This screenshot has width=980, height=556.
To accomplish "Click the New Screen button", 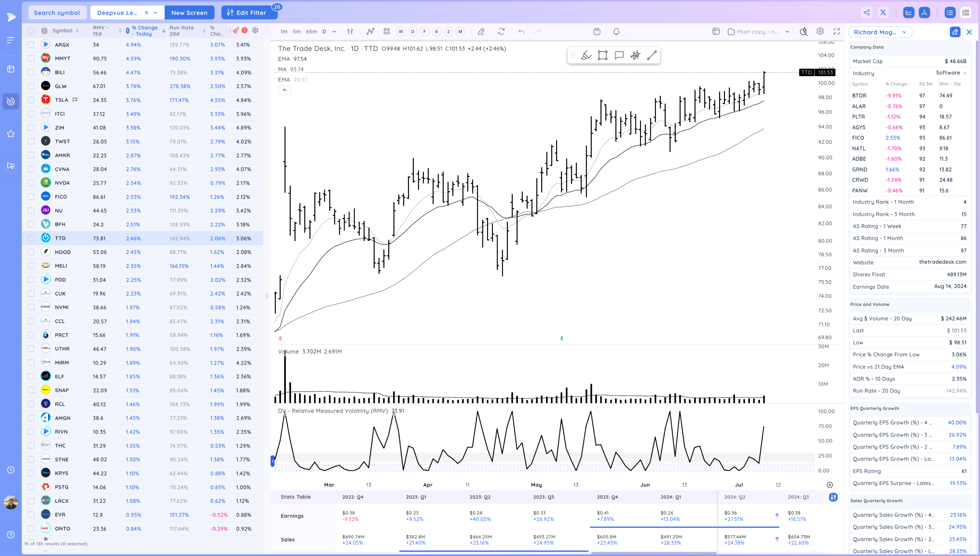I will click(x=189, y=12).
